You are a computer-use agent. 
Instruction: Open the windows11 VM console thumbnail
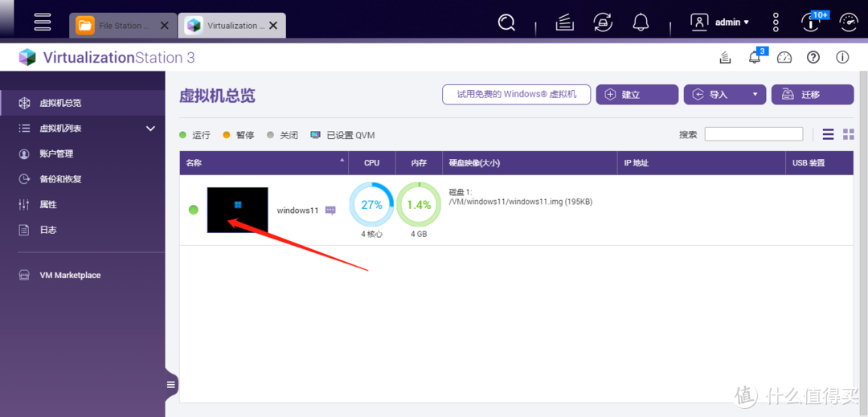(237, 210)
